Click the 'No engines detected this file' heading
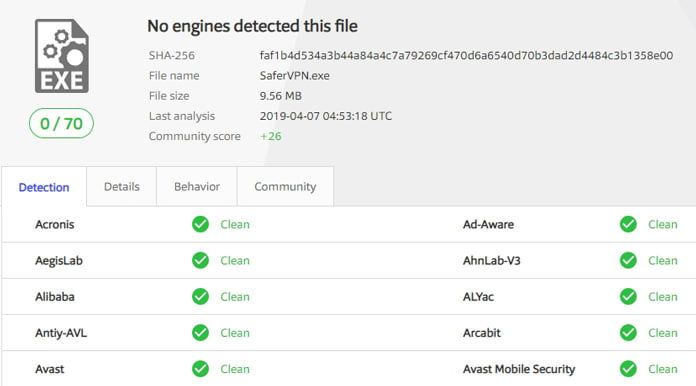Image resolution: width=696 pixels, height=386 pixels. click(x=252, y=26)
